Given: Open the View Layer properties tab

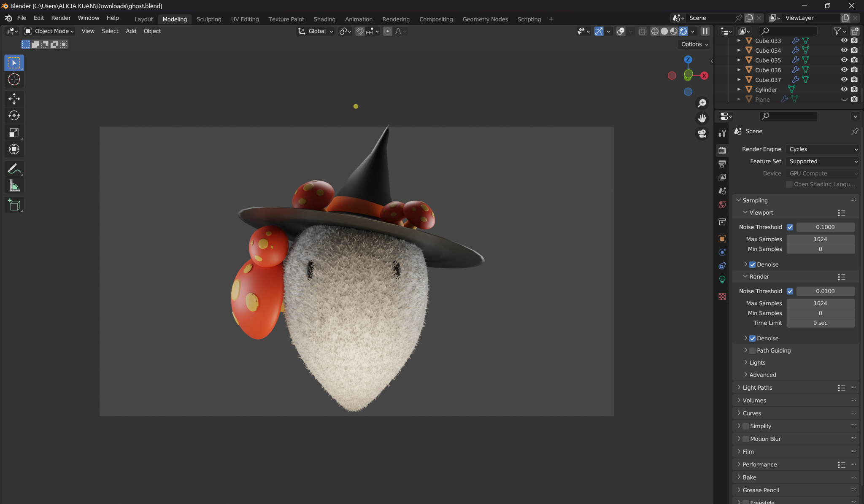Looking at the screenshot, I should [x=722, y=177].
